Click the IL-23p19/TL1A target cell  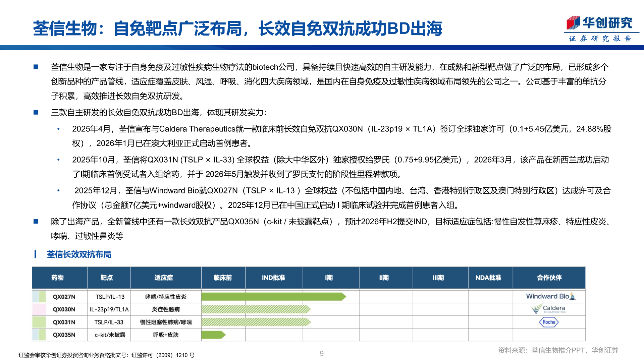click(x=109, y=309)
